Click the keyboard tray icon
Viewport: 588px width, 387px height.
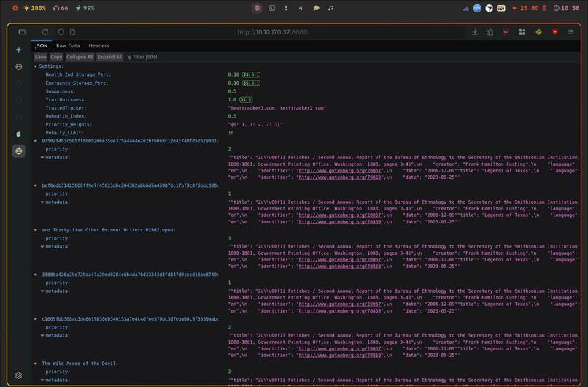point(501,8)
